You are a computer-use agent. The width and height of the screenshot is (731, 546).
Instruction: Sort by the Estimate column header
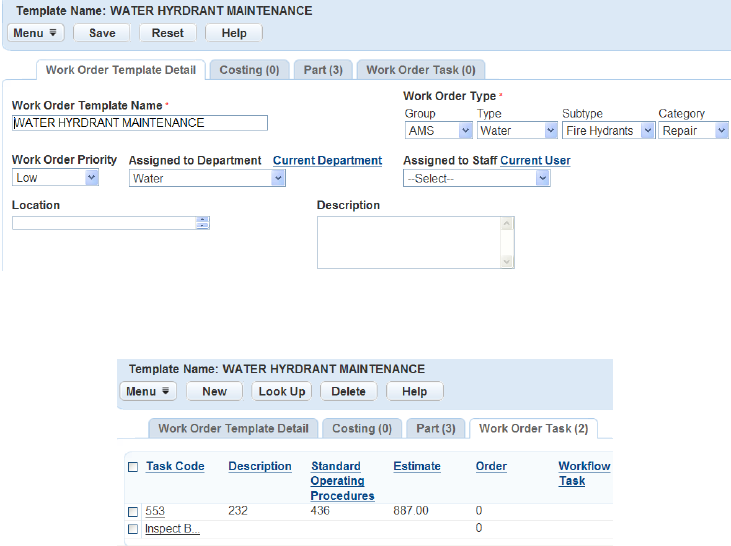417,466
